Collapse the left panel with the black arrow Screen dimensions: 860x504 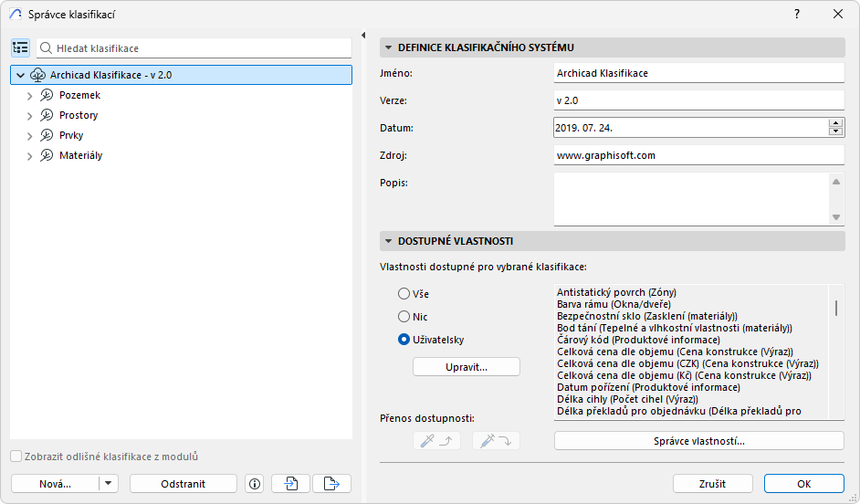click(x=363, y=35)
